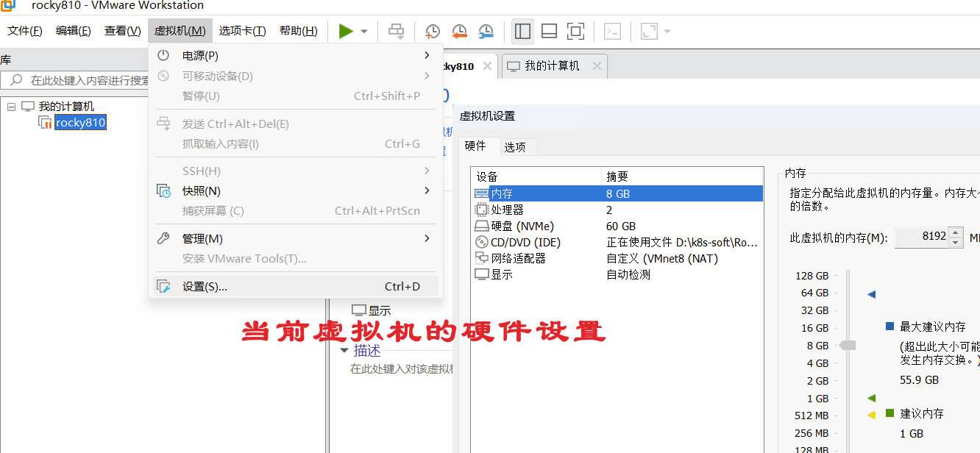
Task: Open the 文件(F) menu
Action: tap(25, 31)
